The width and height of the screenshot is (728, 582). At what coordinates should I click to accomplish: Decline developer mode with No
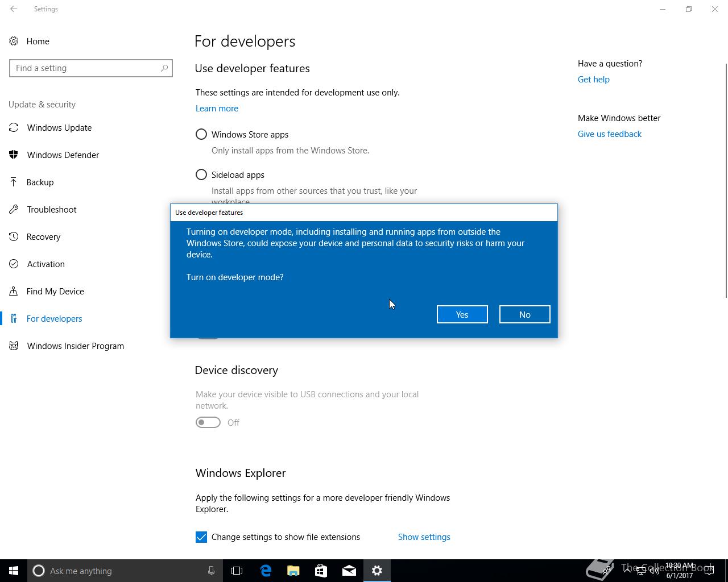tap(525, 314)
